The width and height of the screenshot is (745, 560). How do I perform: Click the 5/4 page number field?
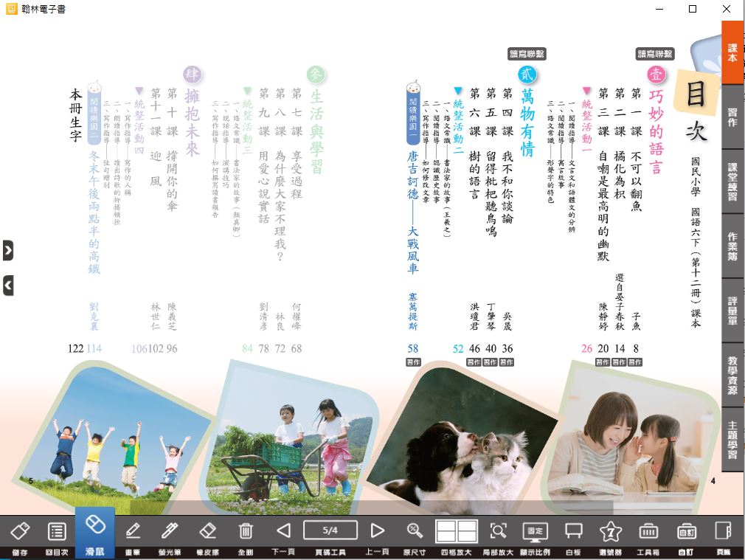tap(330, 530)
